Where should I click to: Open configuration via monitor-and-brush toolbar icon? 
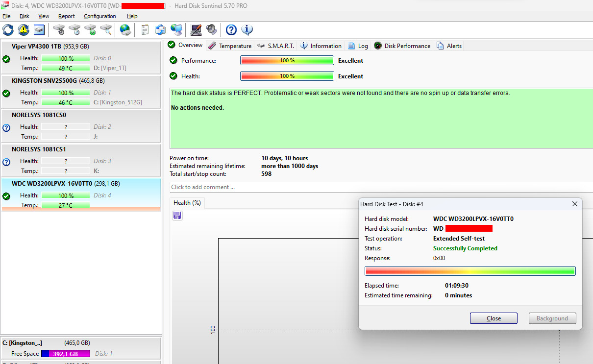[x=196, y=30]
